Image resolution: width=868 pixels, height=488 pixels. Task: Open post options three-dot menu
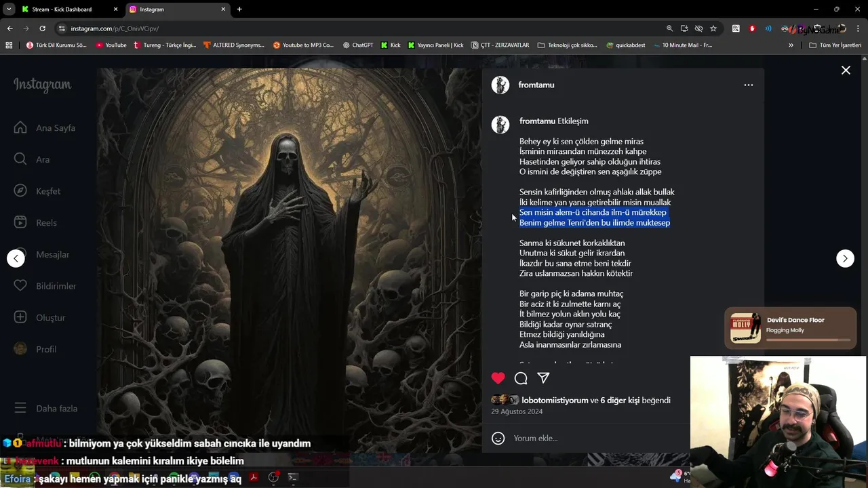click(x=749, y=85)
